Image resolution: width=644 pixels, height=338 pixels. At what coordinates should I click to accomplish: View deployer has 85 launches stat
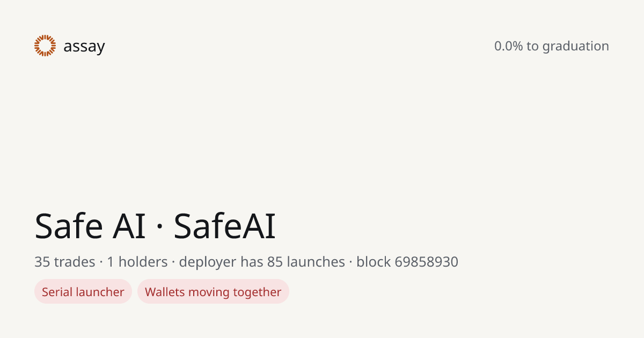[262, 262]
